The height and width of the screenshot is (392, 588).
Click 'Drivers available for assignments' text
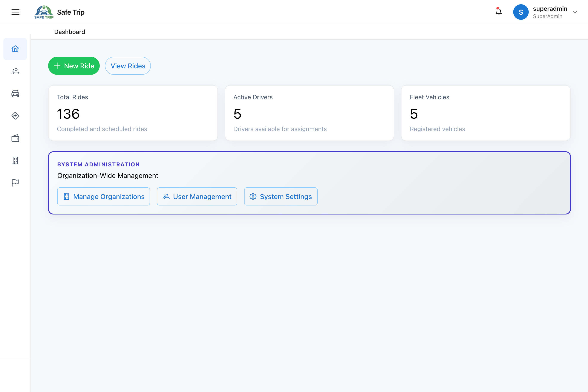tap(280, 129)
